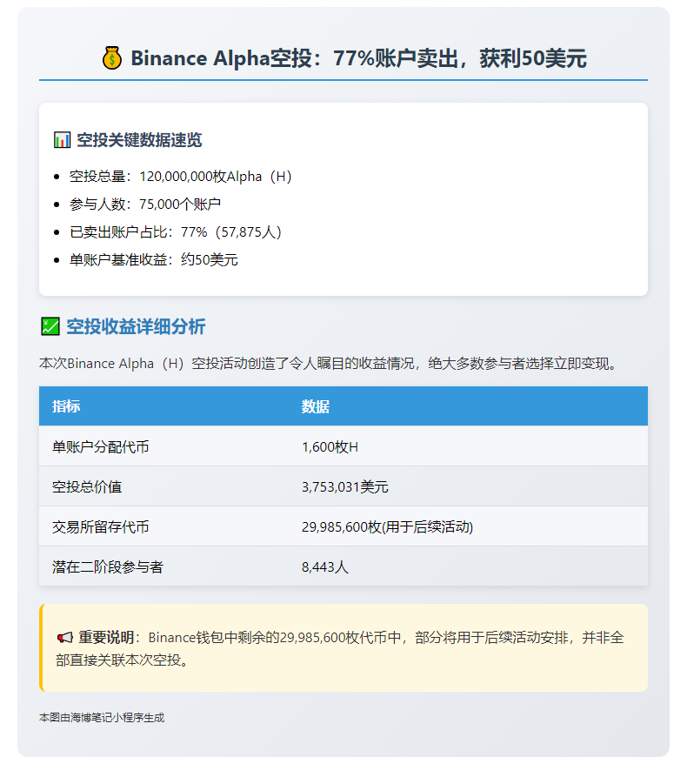Image resolution: width=687 pixels, height=784 pixels.
Task: Click the 重要说明 bold label
Action: (106, 638)
